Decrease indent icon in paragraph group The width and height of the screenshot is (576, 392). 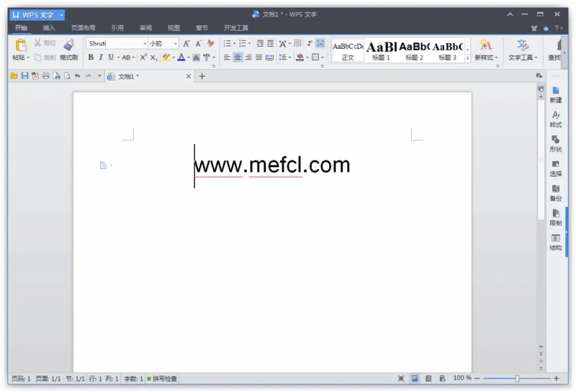[260, 44]
